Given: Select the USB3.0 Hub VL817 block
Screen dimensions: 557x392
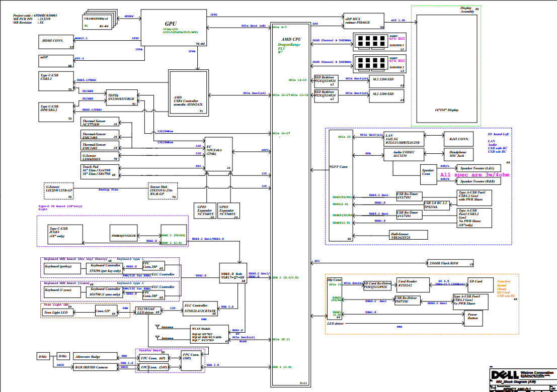Looking at the screenshot, I should (x=233, y=273).
